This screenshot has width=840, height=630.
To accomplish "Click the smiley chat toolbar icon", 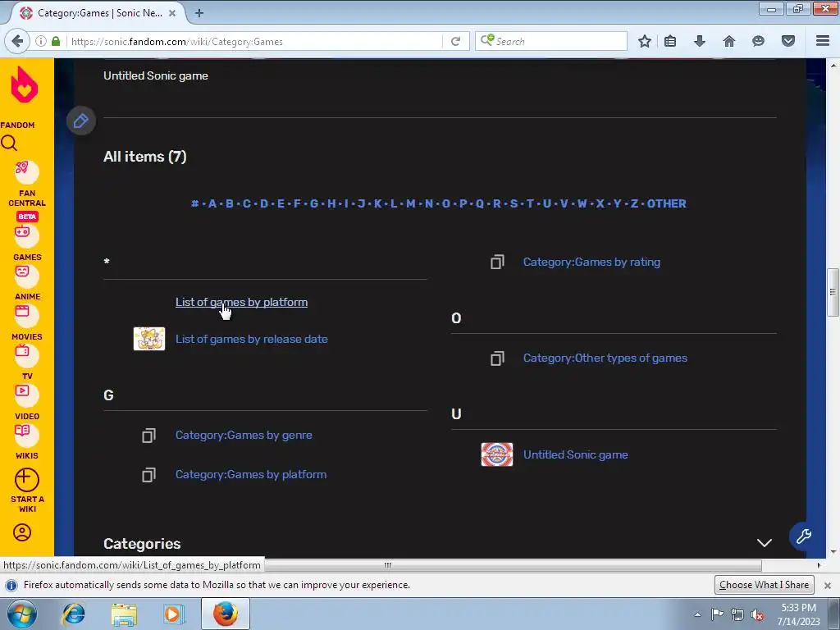I will [758, 41].
